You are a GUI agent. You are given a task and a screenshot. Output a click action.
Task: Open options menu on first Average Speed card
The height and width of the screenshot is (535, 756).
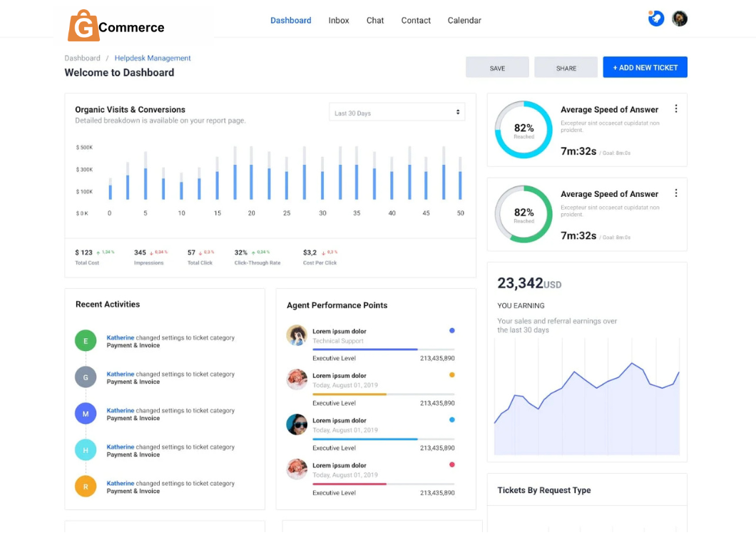point(676,109)
